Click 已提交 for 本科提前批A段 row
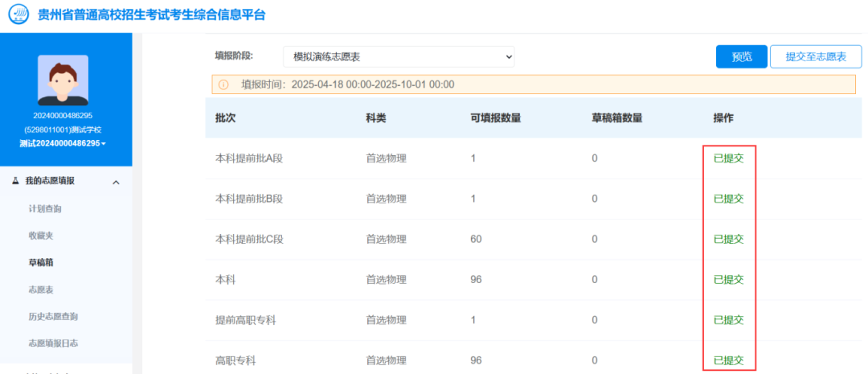The width and height of the screenshot is (868, 374). click(728, 158)
